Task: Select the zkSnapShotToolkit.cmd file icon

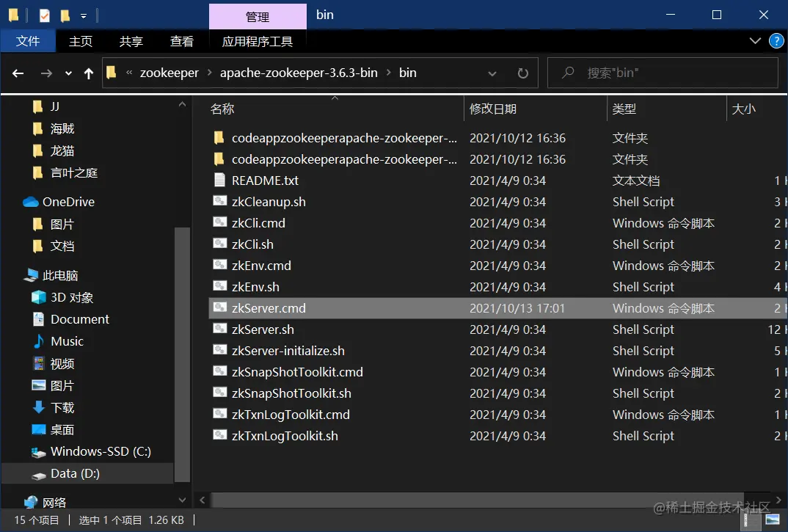Action: click(219, 371)
